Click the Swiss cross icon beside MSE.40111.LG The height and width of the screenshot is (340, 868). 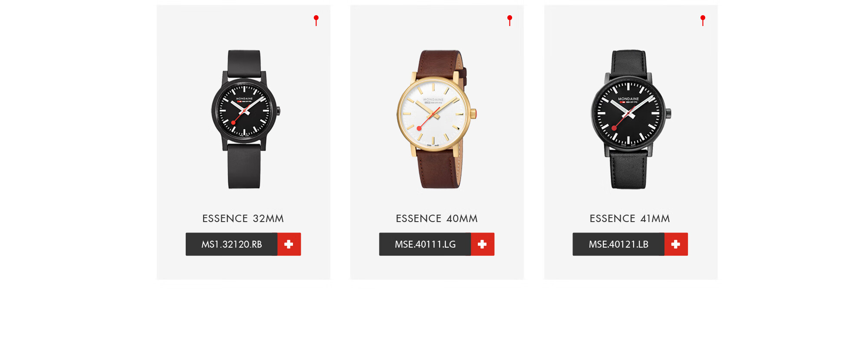pos(483,244)
